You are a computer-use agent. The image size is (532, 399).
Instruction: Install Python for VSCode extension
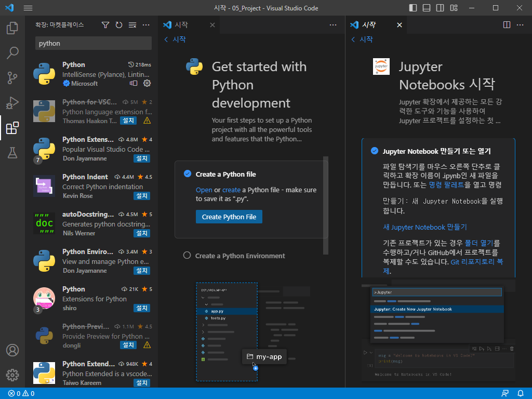(x=128, y=121)
